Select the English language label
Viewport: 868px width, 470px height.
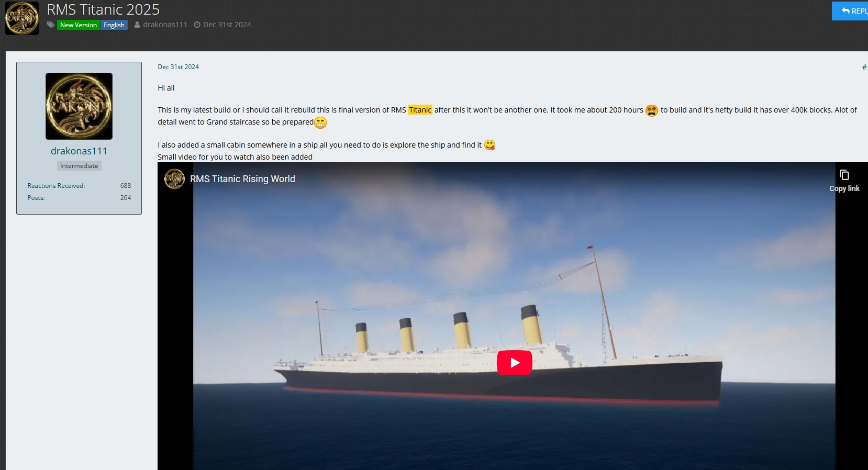tap(114, 25)
